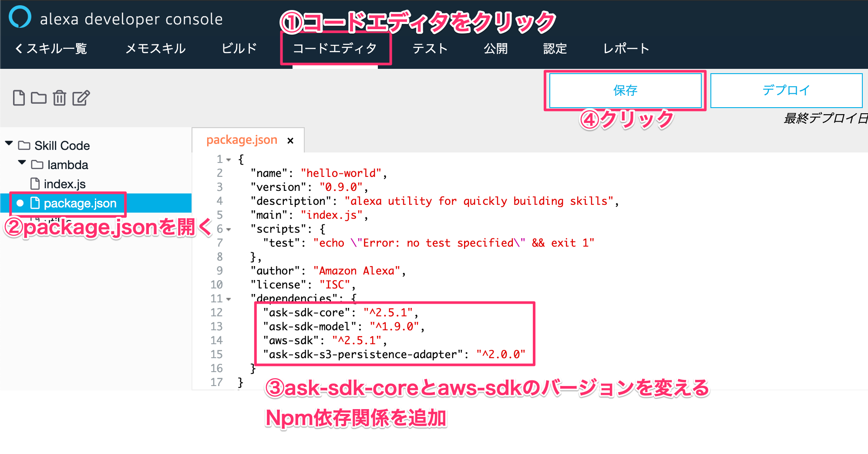Click line number 17 in the gutter
Screen dimensions: 868x454
[216, 382]
